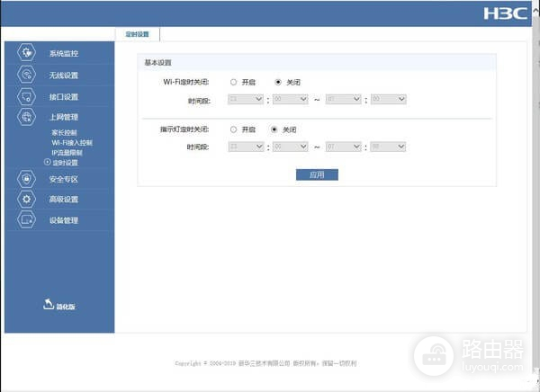The image size is (540, 392).
Task: Select 关闭 radio for Wi-Fi定时关闭
Action: point(277,82)
